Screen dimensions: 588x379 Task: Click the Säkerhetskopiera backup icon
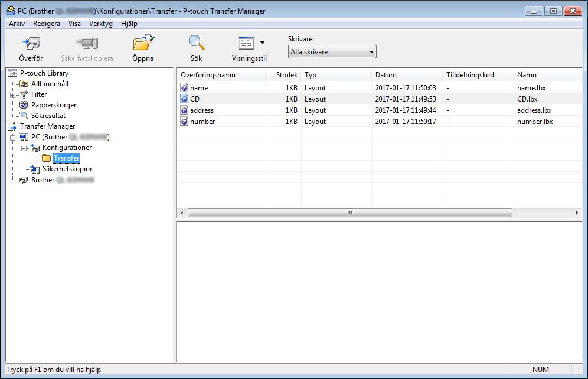(x=87, y=44)
